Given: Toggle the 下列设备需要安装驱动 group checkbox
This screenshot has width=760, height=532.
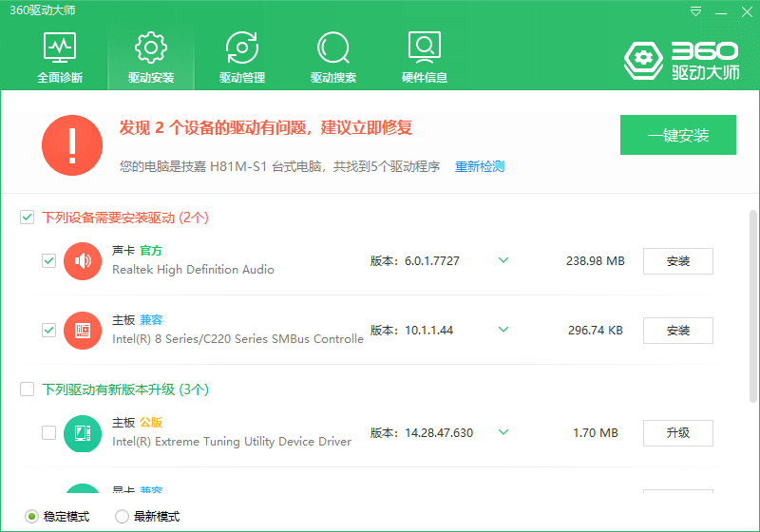Looking at the screenshot, I should tap(28, 217).
